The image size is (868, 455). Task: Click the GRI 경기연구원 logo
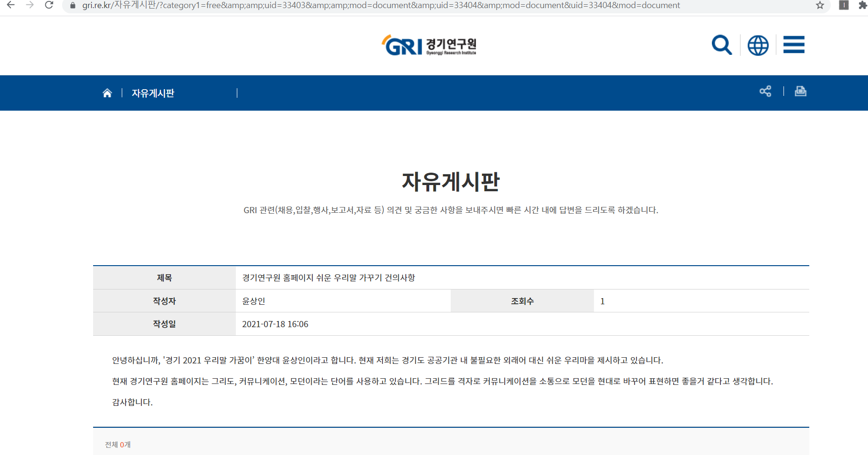coord(429,45)
